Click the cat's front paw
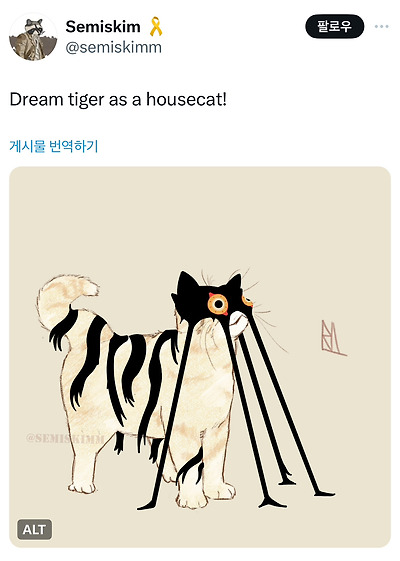400x561 pixels. [x=190, y=501]
